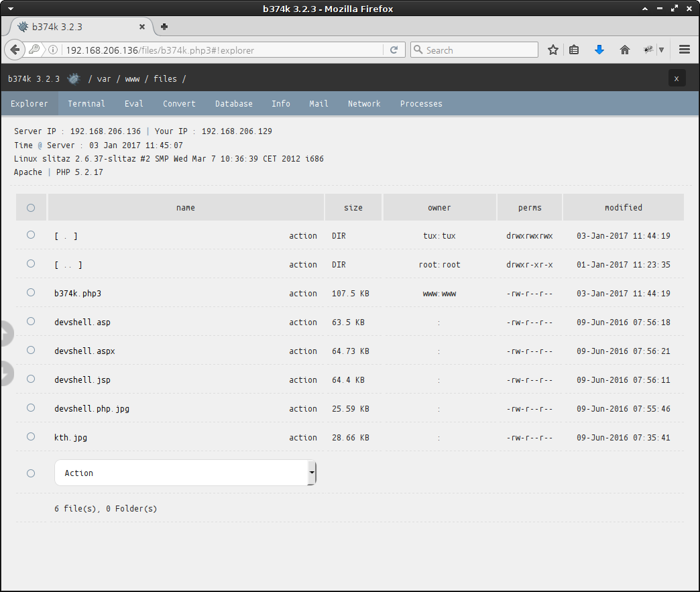Click the x button in the b374k header

click(677, 78)
